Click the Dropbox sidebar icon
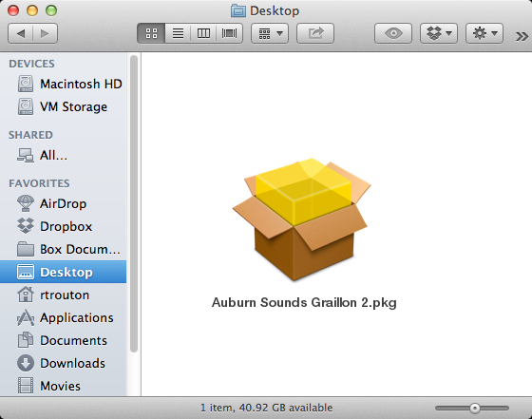Screen dimensions: 532x419 pyautogui.click(x=26, y=226)
